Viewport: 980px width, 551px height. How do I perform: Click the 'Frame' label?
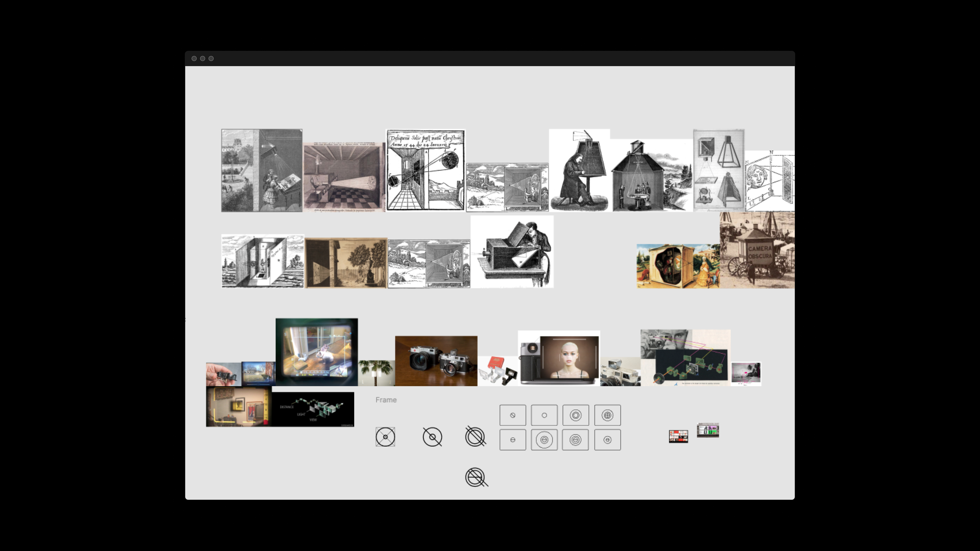(x=386, y=400)
